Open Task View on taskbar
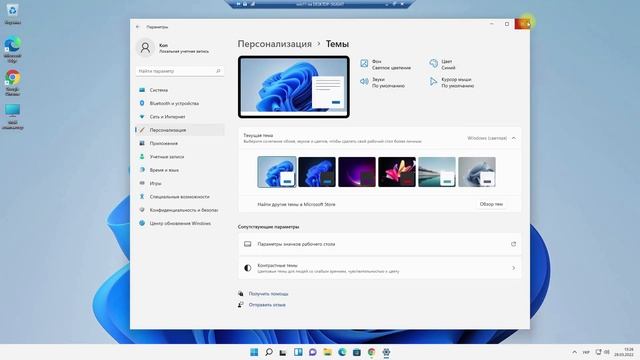 pyautogui.click(x=283, y=352)
